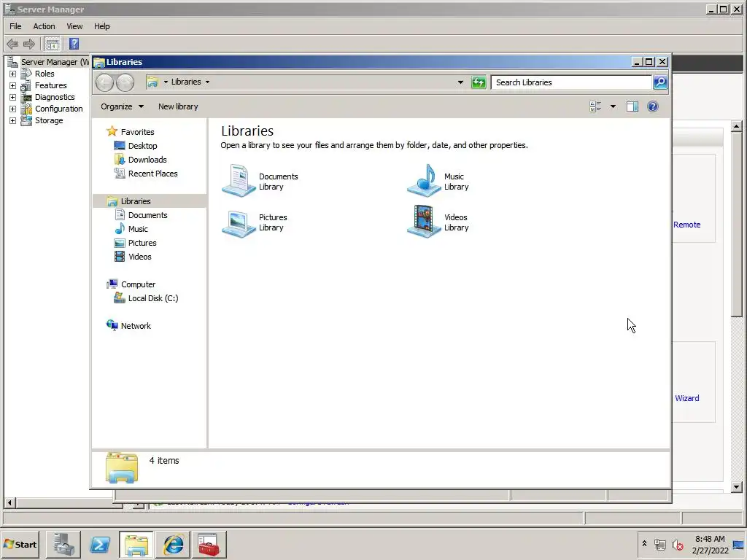Expand the Configuration tree node

pos(13,109)
